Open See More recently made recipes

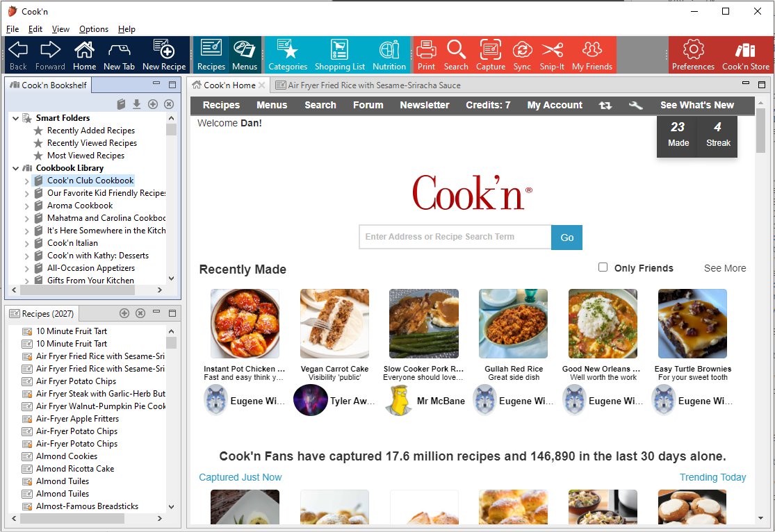click(724, 267)
